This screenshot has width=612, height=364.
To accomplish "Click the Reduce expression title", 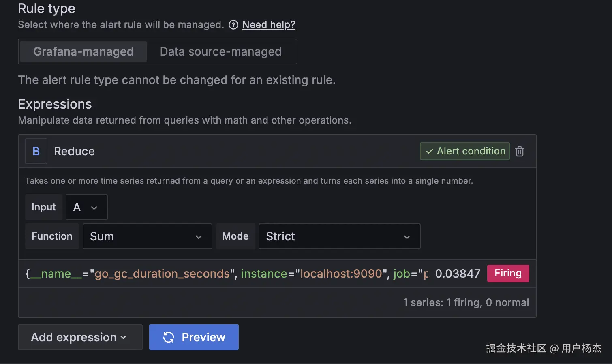I will point(74,151).
